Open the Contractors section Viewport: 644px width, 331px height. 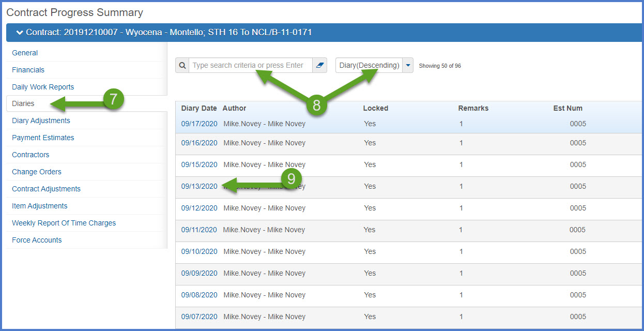(30, 155)
